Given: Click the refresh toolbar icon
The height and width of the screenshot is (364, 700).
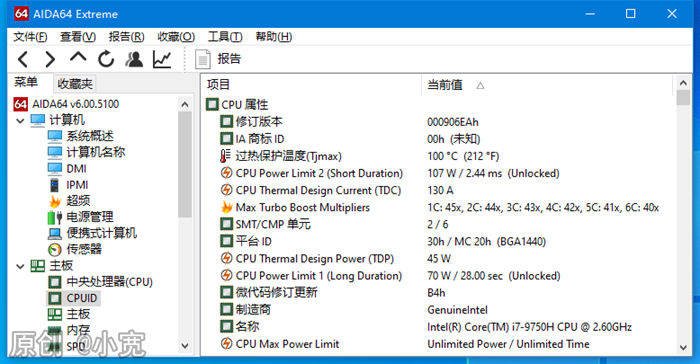Looking at the screenshot, I should coord(106,59).
